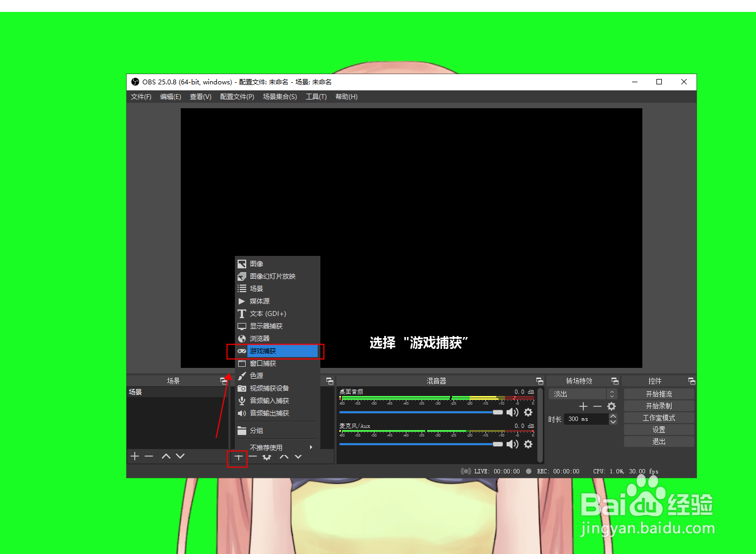
Task: Click the 图像 source icon in the menu
Action: coord(242,264)
